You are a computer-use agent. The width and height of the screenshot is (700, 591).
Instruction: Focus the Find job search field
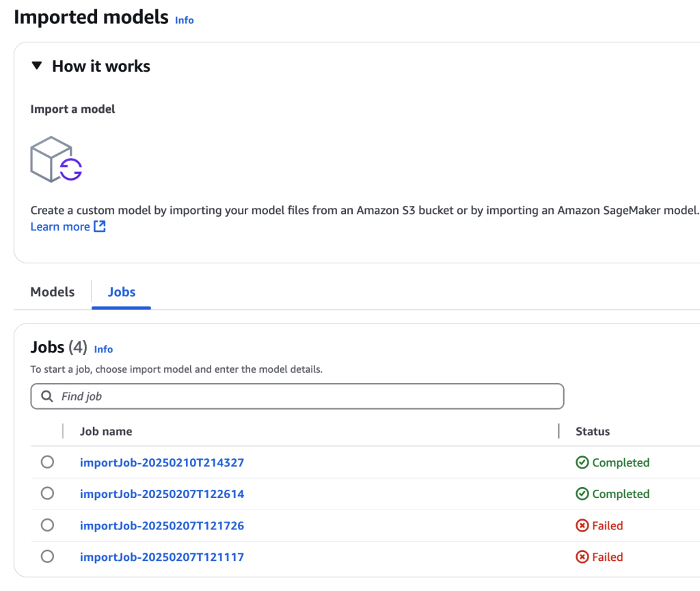(308, 396)
